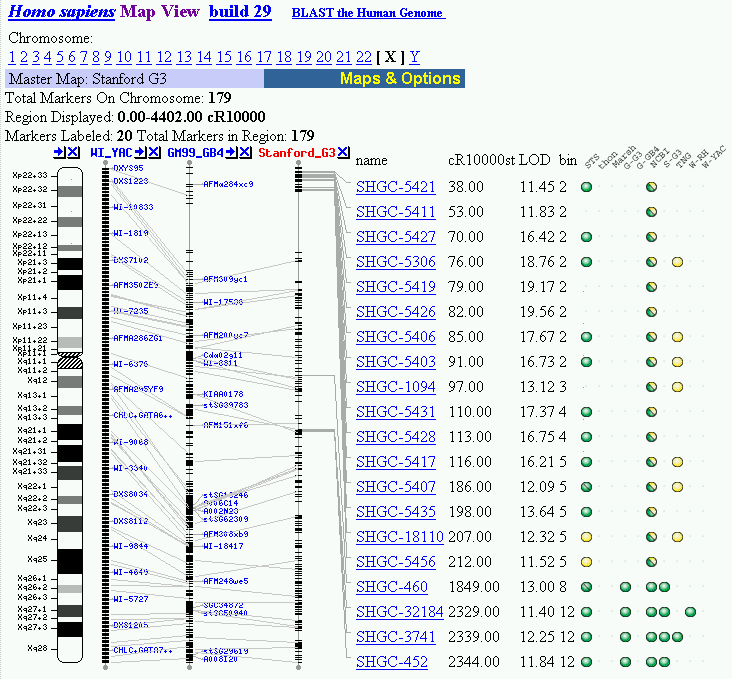Click the green STS dot for SHGC-5421
This screenshot has height=679, width=732.
[586, 187]
